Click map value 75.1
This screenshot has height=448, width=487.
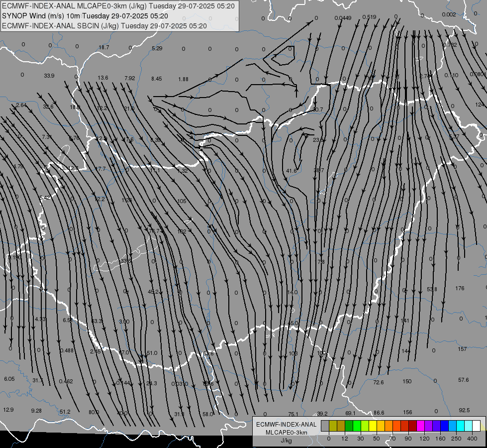[293, 414]
